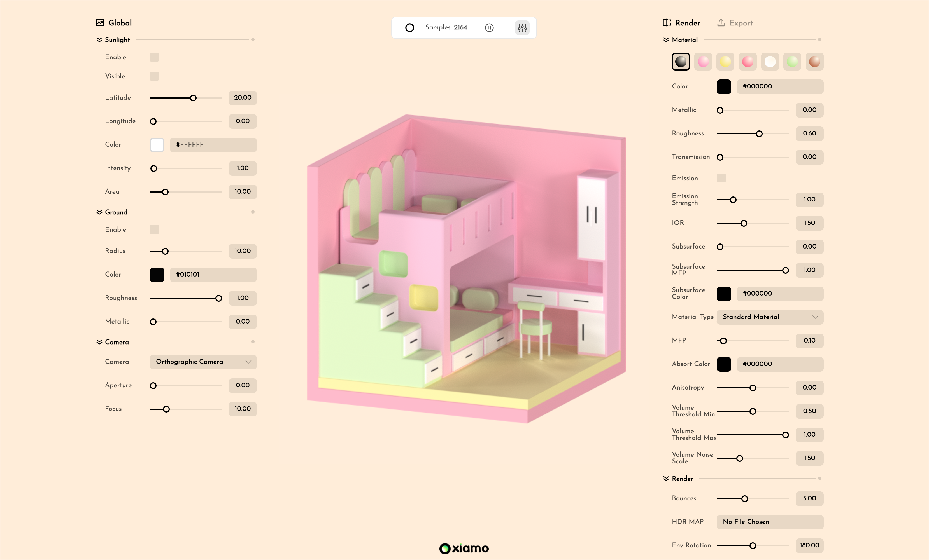Image resolution: width=929 pixels, height=560 pixels.
Task: Pause the rendering samples
Action: (x=489, y=27)
